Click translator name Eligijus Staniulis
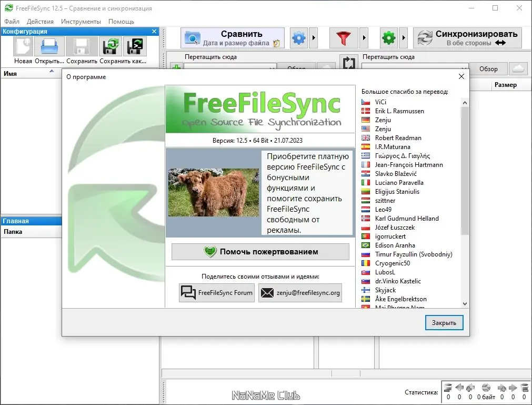532x405 pixels. (397, 192)
